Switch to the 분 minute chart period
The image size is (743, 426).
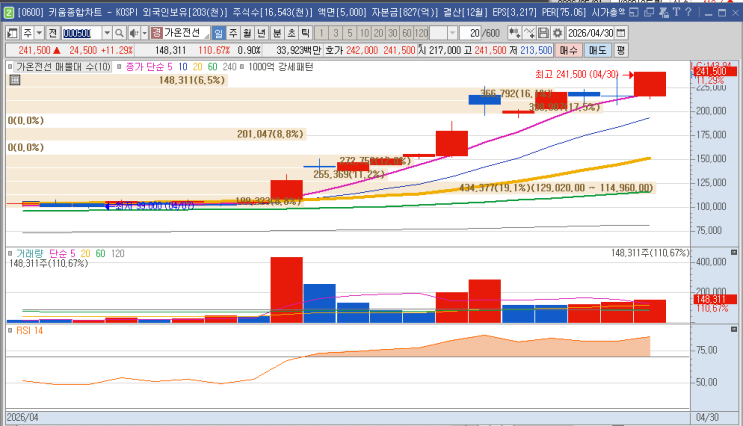point(277,33)
